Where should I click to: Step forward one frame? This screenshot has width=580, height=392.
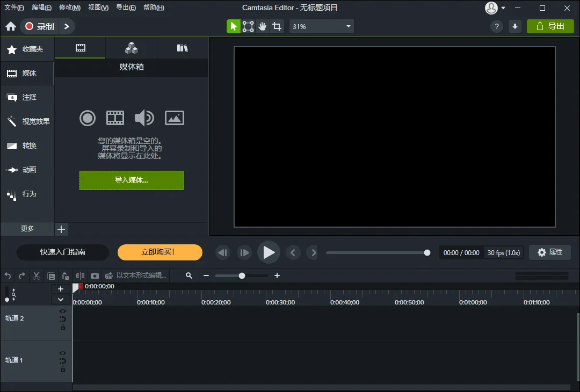point(244,252)
